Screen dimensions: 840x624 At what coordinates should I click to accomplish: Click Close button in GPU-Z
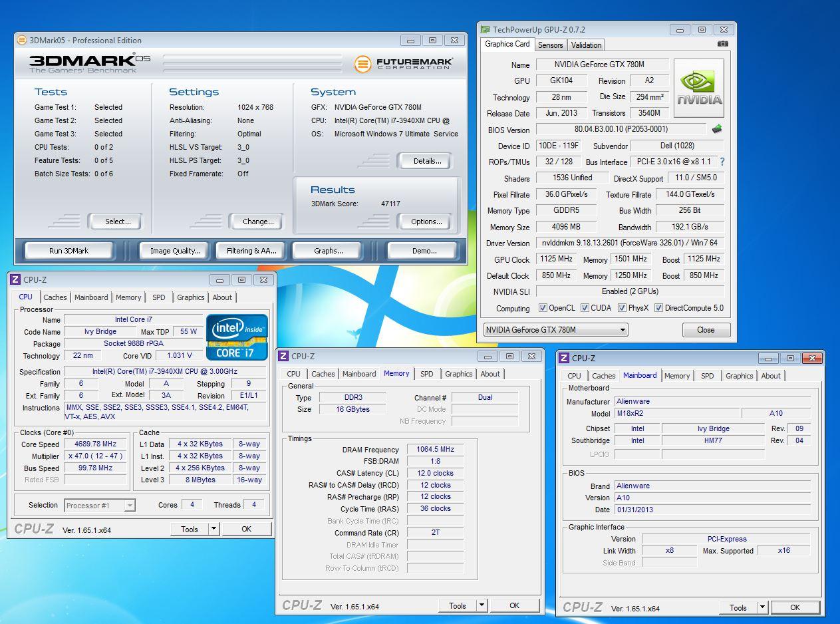(x=706, y=330)
